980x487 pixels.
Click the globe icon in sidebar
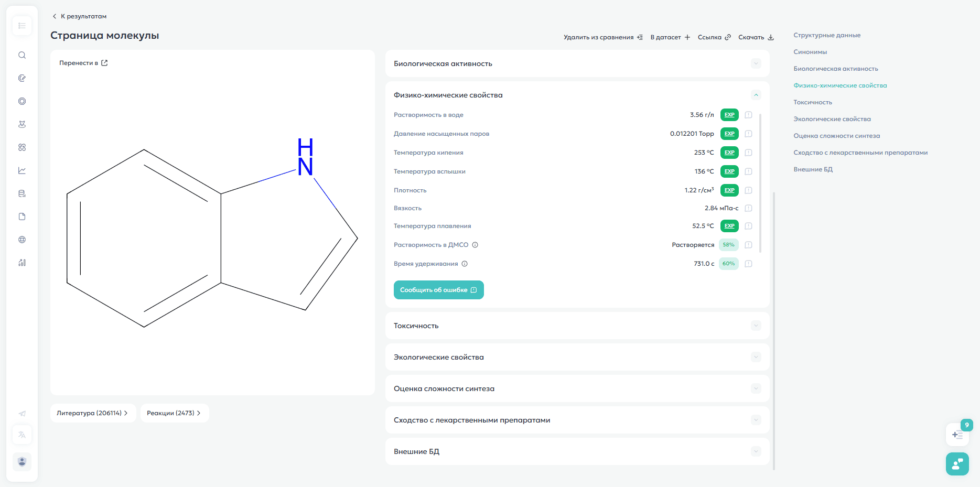[x=22, y=240]
